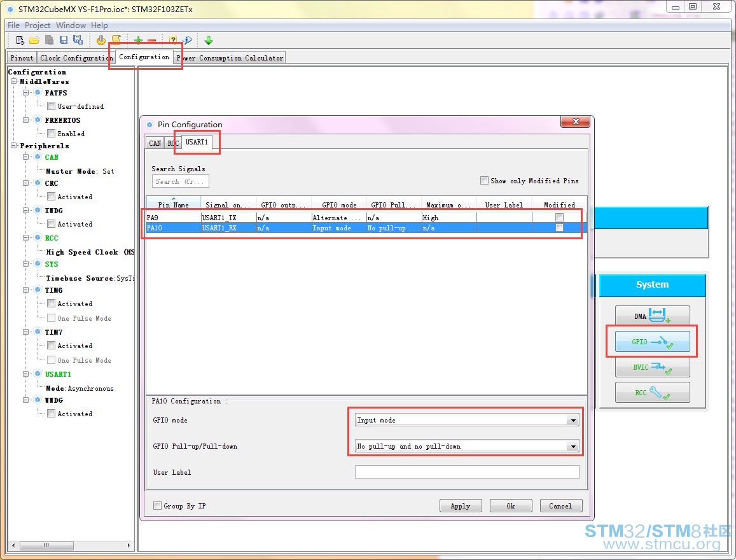Sort by the Pin Name column header
The width and height of the screenshot is (736, 560).
173,205
